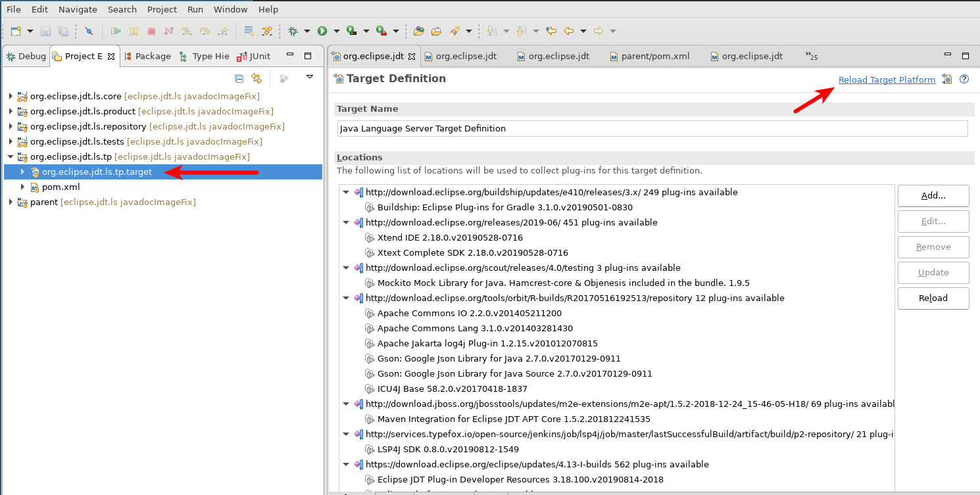Screen dimensions: 980x495
Task: Minimize the Project Explorer view stack
Action: (290, 56)
